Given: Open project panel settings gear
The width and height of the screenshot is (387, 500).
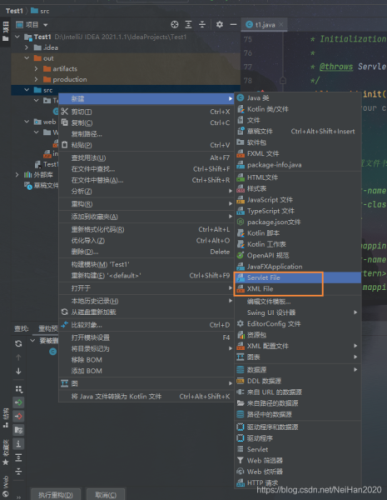Looking at the screenshot, I should pos(219,24).
